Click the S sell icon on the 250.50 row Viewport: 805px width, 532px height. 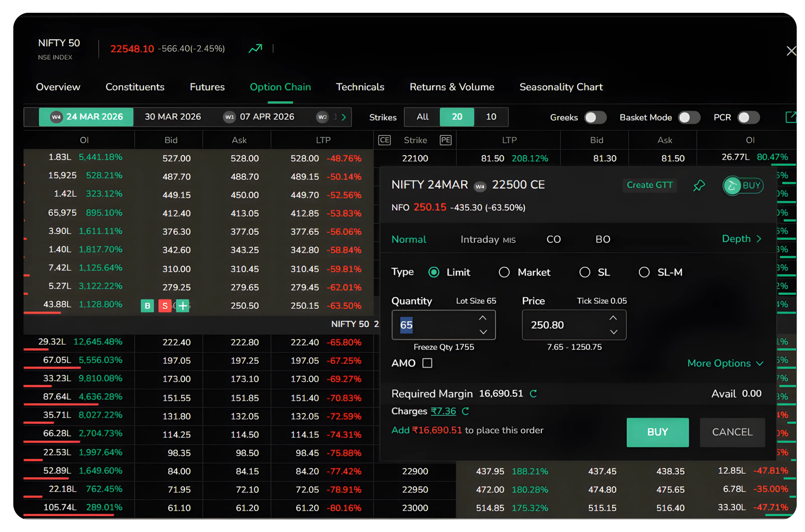(x=165, y=306)
